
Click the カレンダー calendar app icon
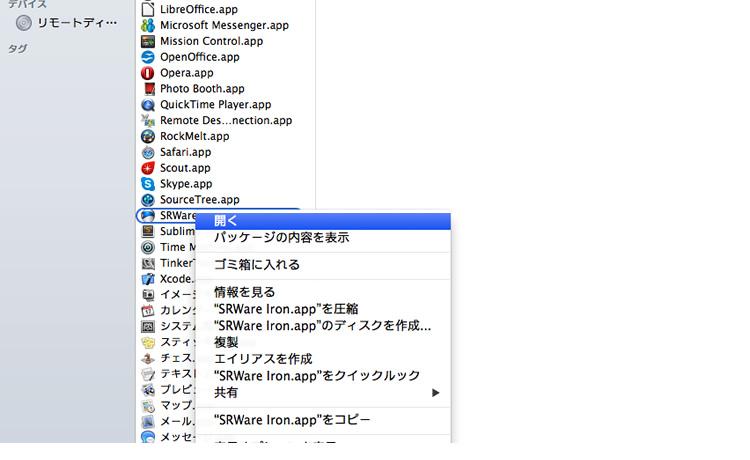point(148,310)
